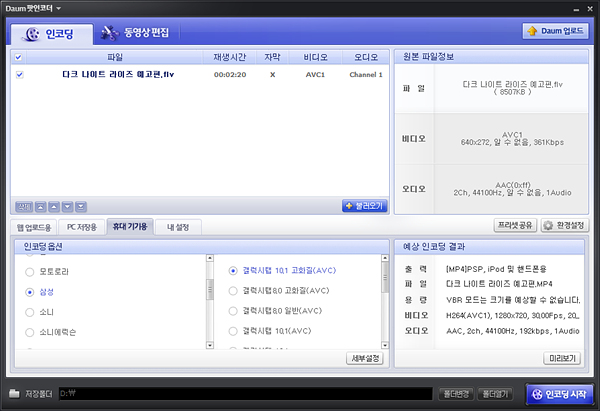Click the 폴더변경 change folder button
The width and height of the screenshot is (600, 411).
(456, 394)
